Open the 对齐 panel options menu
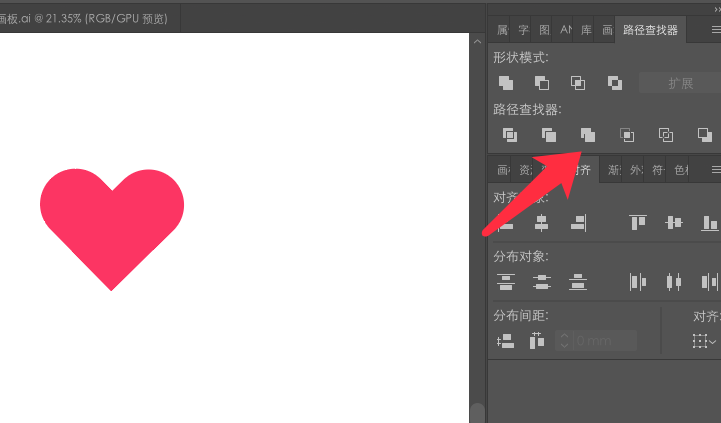The width and height of the screenshot is (721, 423). coord(716,170)
